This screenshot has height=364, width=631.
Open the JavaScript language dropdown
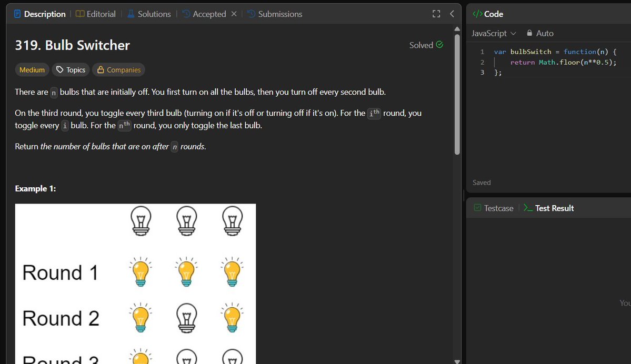pyautogui.click(x=494, y=33)
